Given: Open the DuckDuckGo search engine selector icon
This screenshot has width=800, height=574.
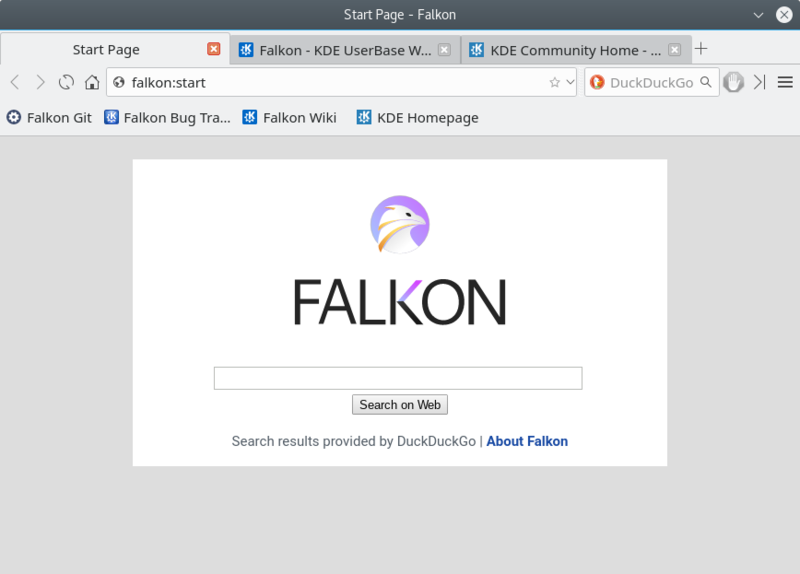Looking at the screenshot, I should click(x=597, y=82).
